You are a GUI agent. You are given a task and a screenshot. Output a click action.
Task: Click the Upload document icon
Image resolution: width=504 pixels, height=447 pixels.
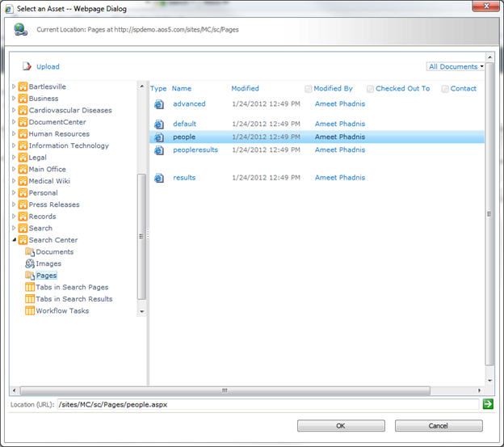pyautogui.click(x=27, y=66)
